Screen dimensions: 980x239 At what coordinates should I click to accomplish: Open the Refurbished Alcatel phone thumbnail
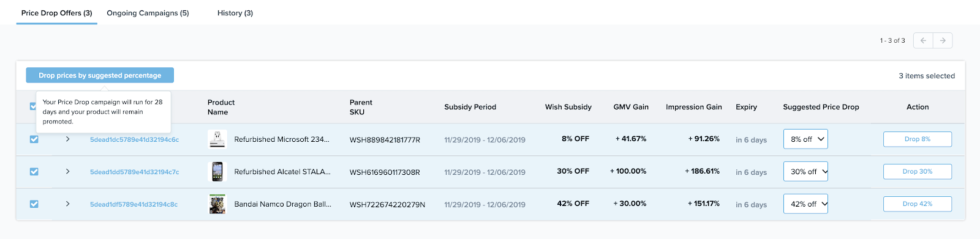[217, 172]
